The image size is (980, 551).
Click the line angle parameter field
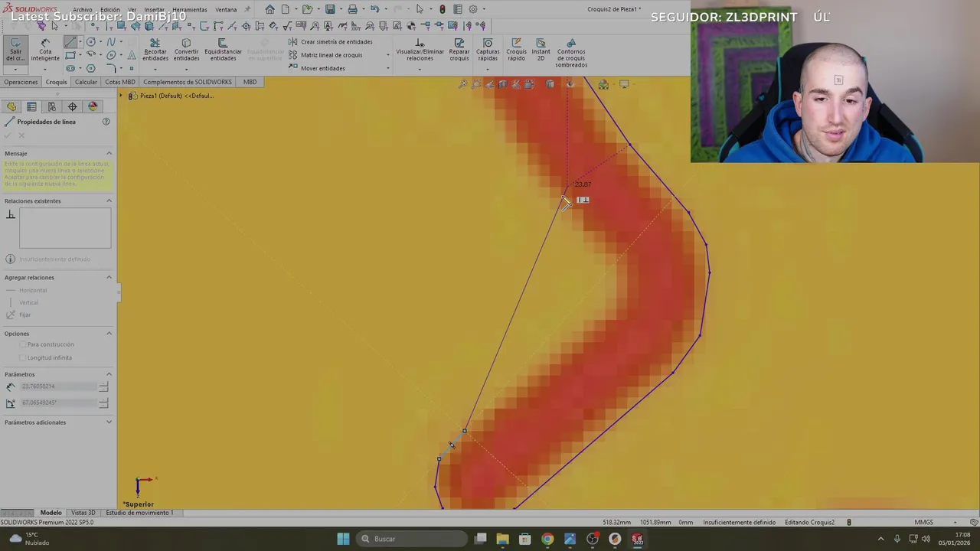click(x=60, y=403)
